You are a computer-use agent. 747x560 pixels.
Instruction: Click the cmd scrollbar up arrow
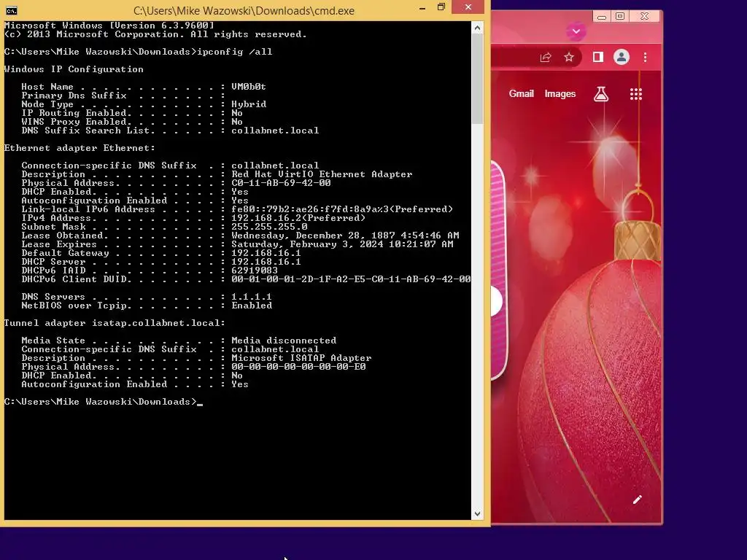pyautogui.click(x=477, y=28)
